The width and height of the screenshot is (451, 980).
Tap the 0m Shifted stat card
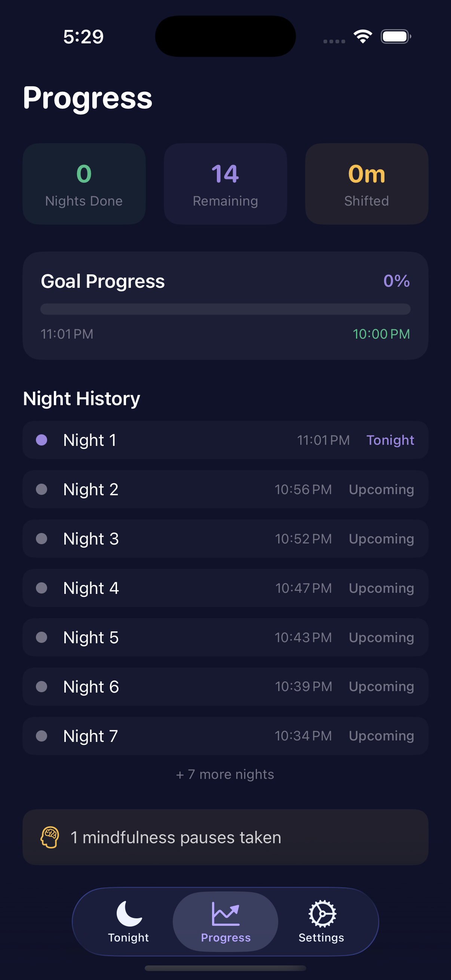366,184
